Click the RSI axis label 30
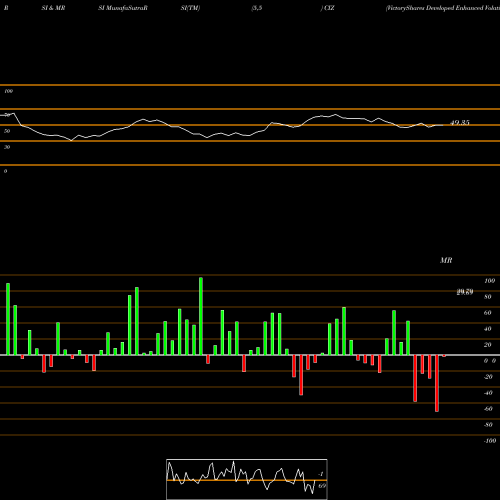 (7, 147)
